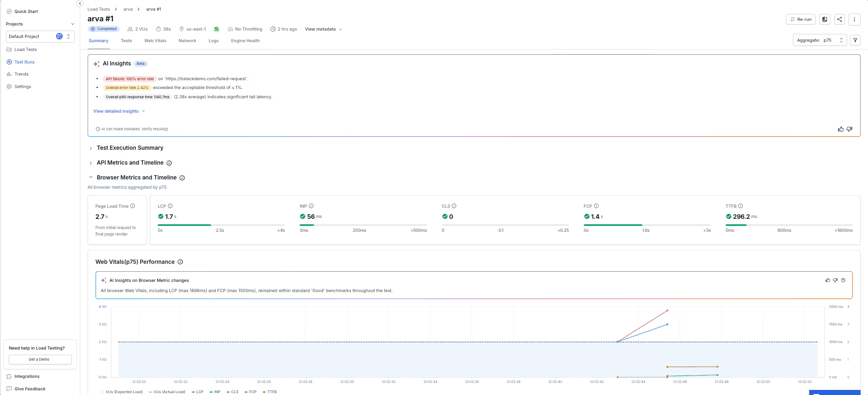Open the three-dot more options menu
The image size is (868, 395).
(854, 19)
